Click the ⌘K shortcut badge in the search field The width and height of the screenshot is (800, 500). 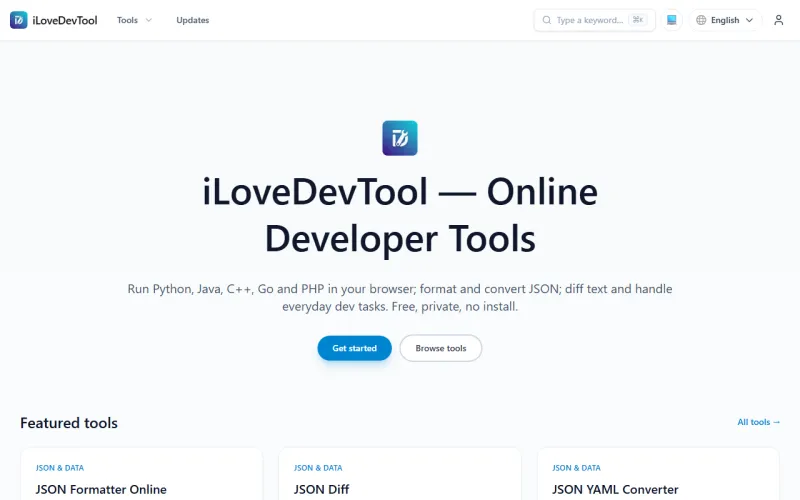(x=638, y=20)
